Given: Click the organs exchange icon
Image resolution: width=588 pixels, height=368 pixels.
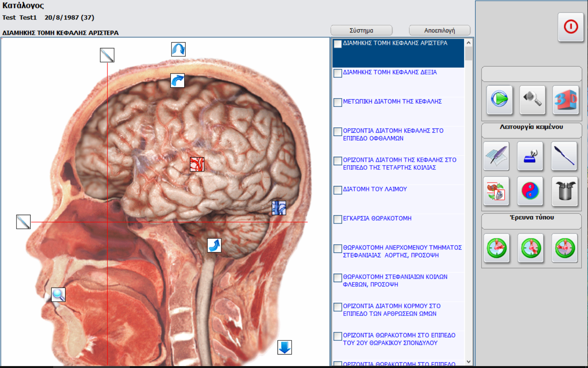Looking at the screenshot, I should (496, 191).
